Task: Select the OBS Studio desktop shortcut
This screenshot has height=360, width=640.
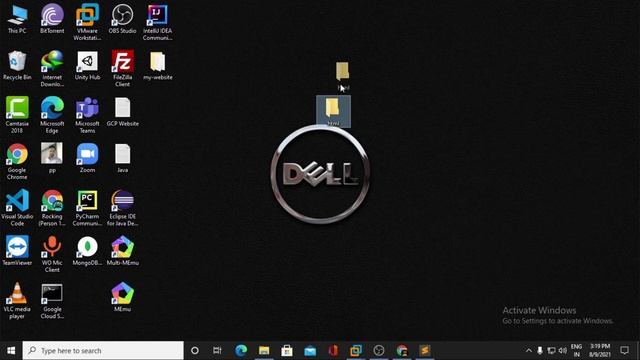Action: [122, 19]
